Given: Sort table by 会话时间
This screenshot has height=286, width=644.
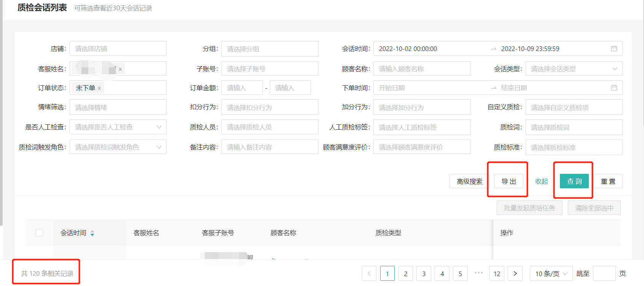Looking at the screenshot, I should pos(92,233).
